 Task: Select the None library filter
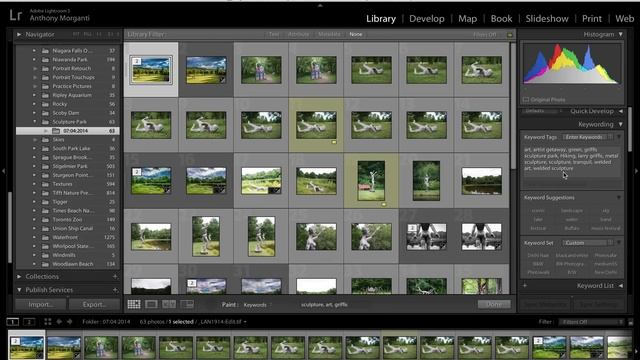[x=356, y=34]
